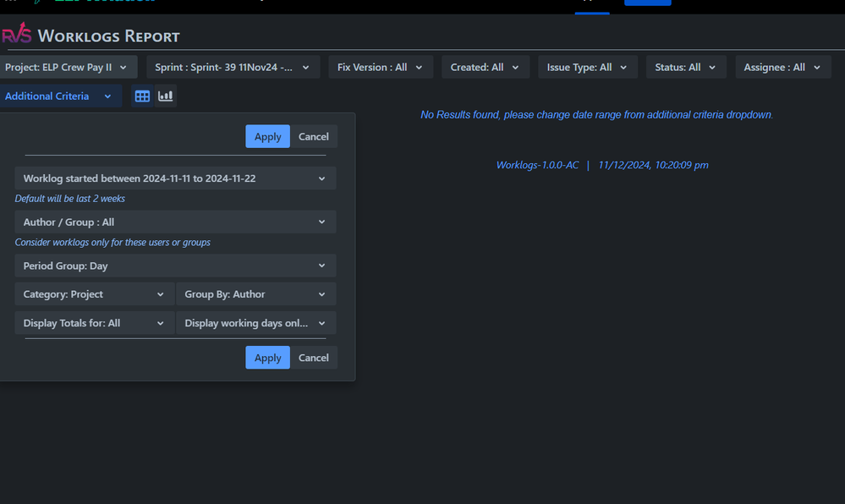The height and width of the screenshot is (504, 845).
Task: Open the worklog date range selector
Action: 175,178
